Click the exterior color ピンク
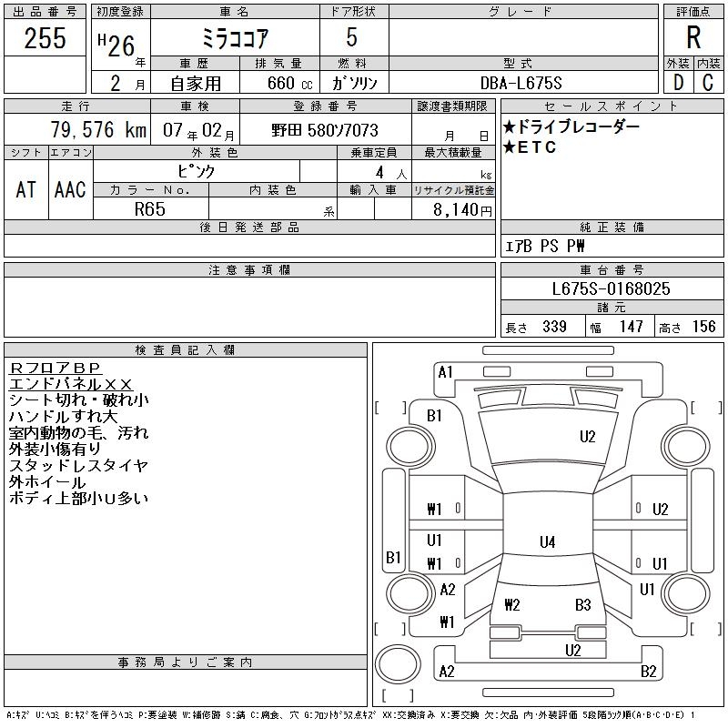728x728 pixels. (197, 172)
